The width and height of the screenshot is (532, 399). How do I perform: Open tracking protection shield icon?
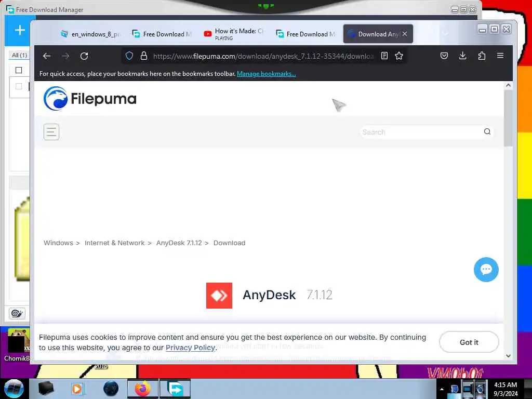click(x=129, y=56)
